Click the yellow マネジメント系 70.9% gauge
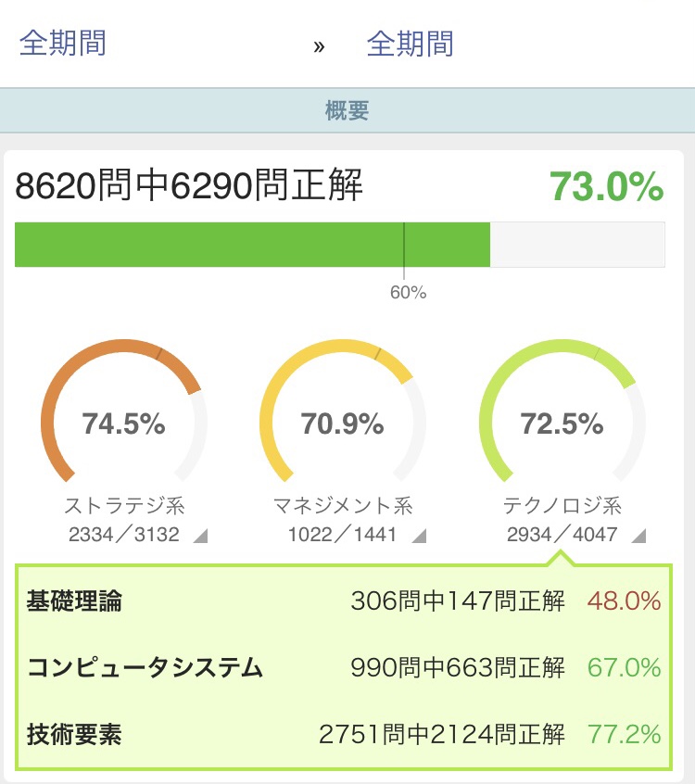The height and width of the screenshot is (784, 695). pyautogui.click(x=343, y=411)
